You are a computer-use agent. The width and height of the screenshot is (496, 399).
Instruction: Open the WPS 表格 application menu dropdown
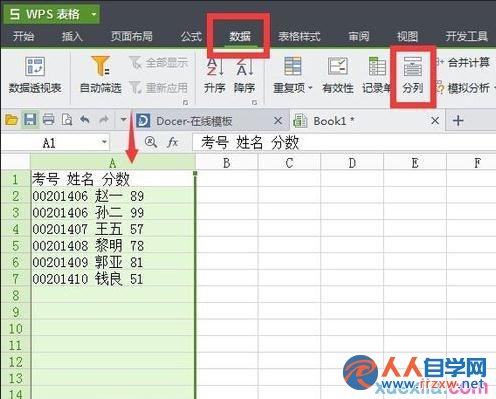pyautogui.click(x=94, y=14)
